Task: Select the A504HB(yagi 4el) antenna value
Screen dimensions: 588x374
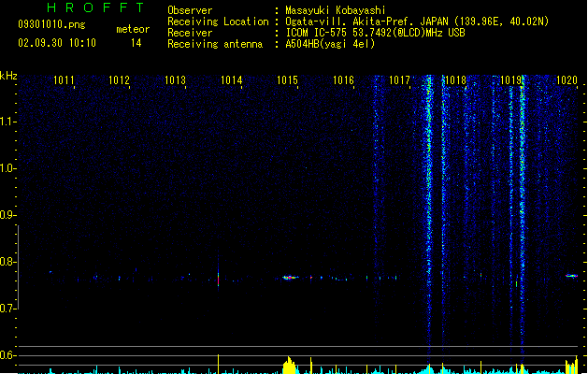Action: 330,44
